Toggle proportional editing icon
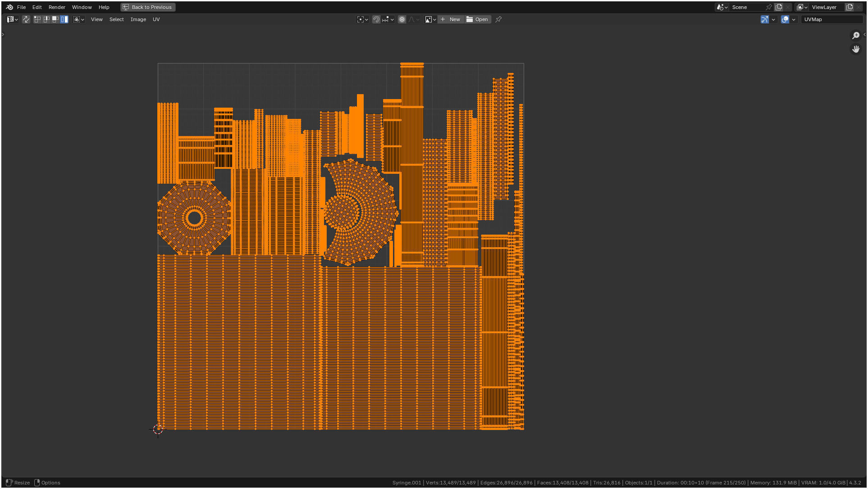 pyautogui.click(x=402, y=19)
